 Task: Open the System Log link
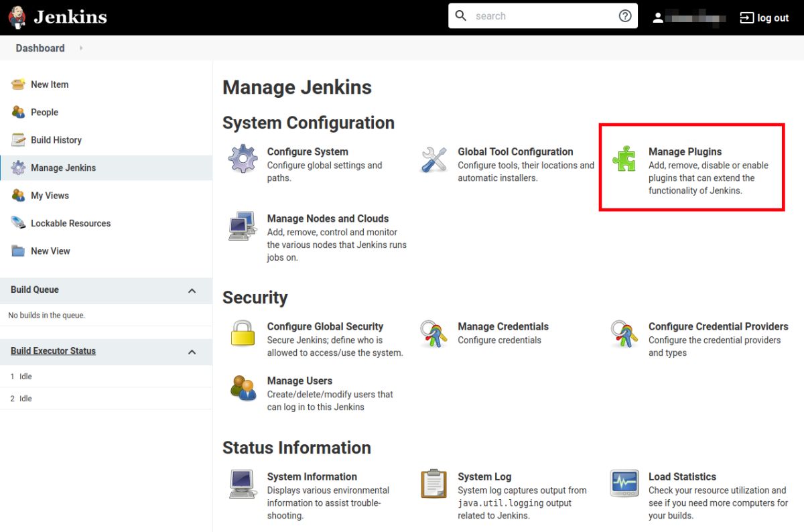[x=484, y=476]
